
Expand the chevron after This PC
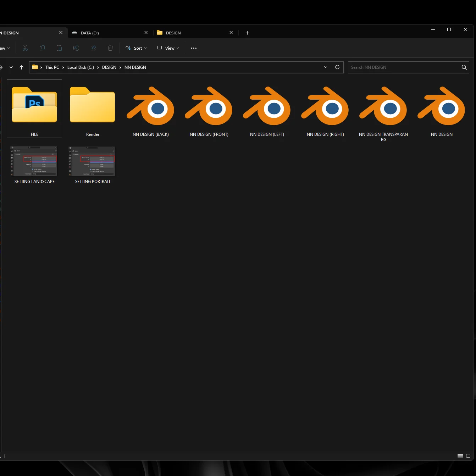click(x=63, y=67)
